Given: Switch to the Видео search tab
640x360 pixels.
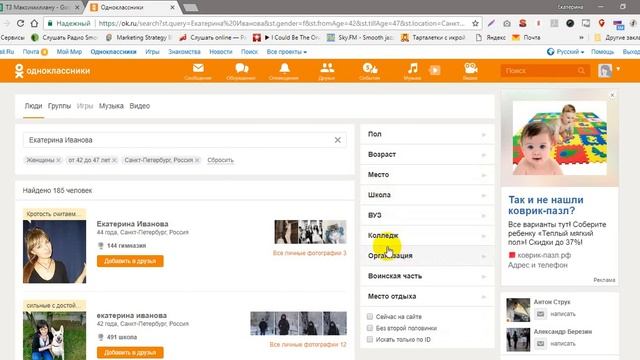Looking at the screenshot, I should point(140,106).
